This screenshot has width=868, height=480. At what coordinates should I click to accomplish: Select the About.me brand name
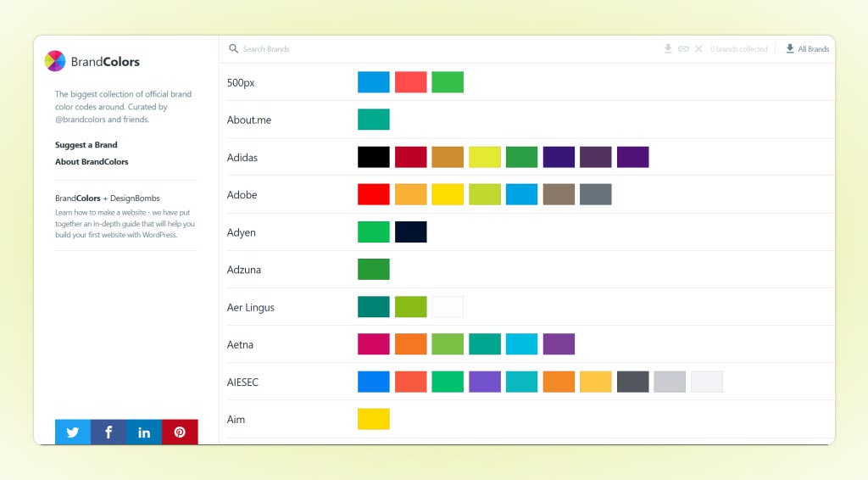[249, 120]
